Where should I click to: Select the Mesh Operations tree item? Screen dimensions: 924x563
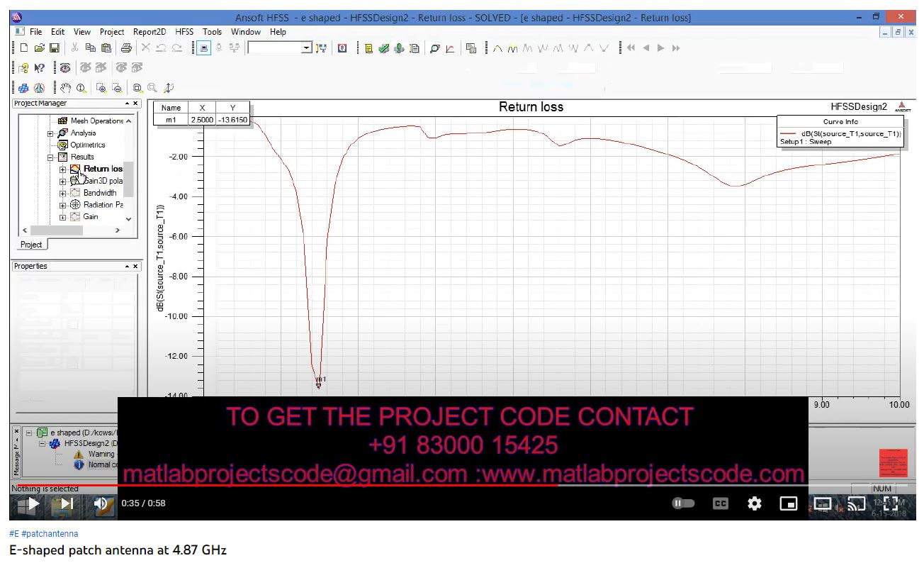coord(96,121)
